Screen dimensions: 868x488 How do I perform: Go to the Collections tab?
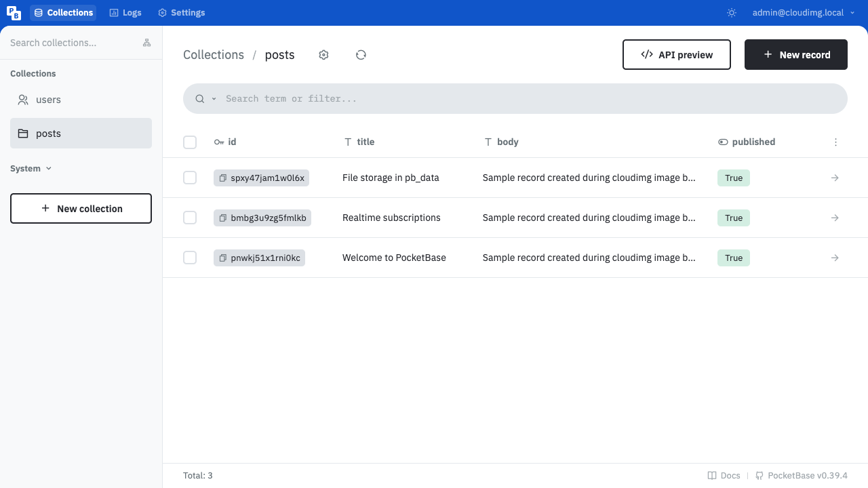pyautogui.click(x=63, y=13)
